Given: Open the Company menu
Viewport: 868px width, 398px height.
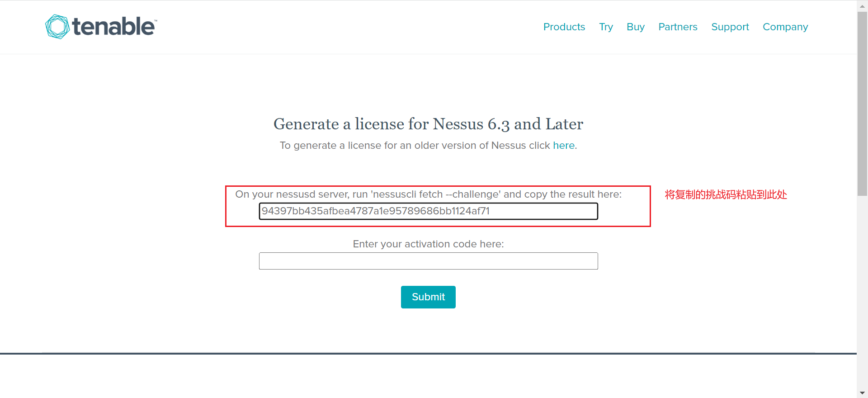Looking at the screenshot, I should point(785,27).
